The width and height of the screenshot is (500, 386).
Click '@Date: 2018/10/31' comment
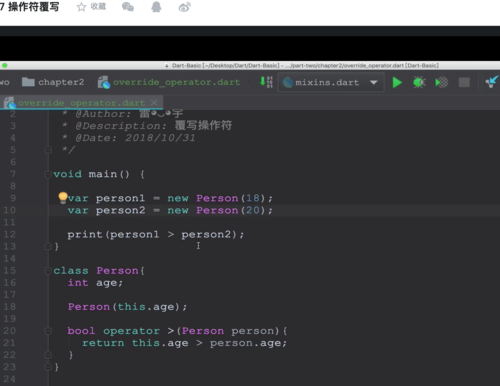point(135,138)
